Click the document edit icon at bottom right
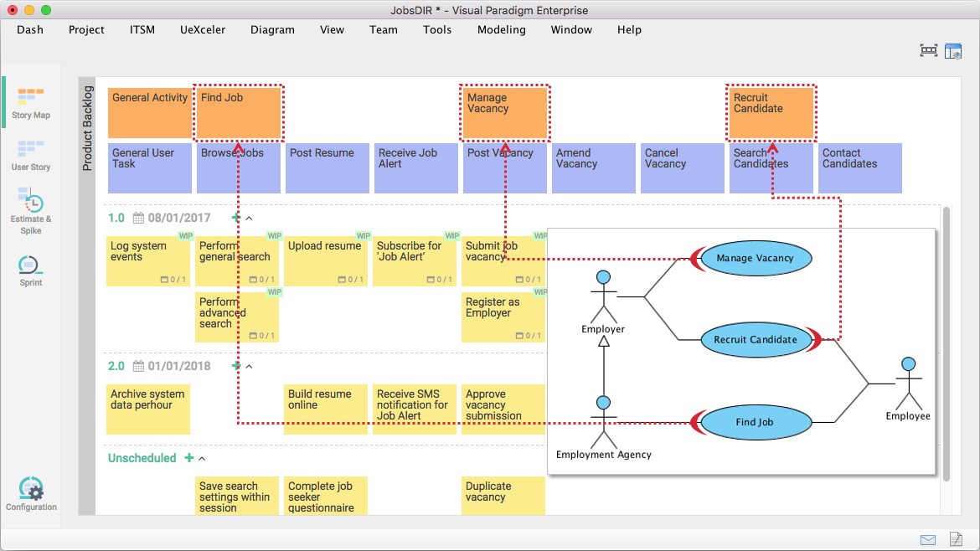The height and width of the screenshot is (551, 980). click(x=957, y=540)
